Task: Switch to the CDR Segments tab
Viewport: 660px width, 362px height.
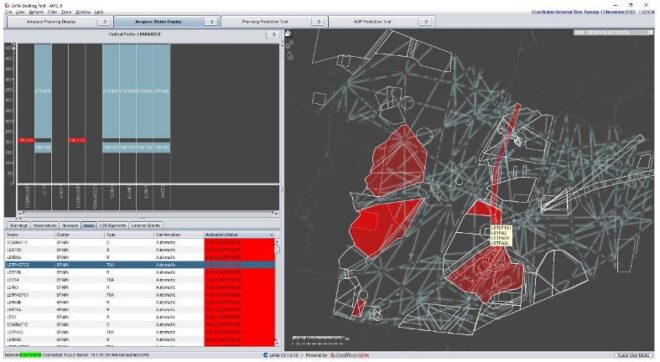Action: pos(112,226)
